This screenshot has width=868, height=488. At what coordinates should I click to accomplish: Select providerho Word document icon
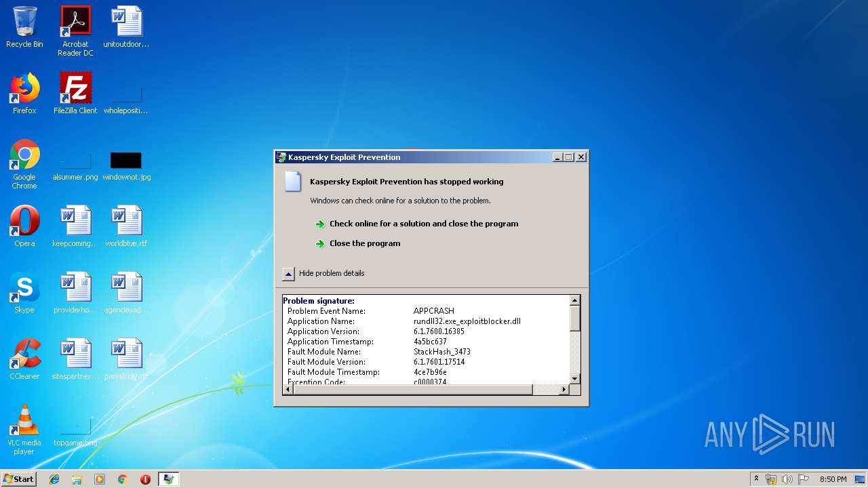click(x=75, y=293)
